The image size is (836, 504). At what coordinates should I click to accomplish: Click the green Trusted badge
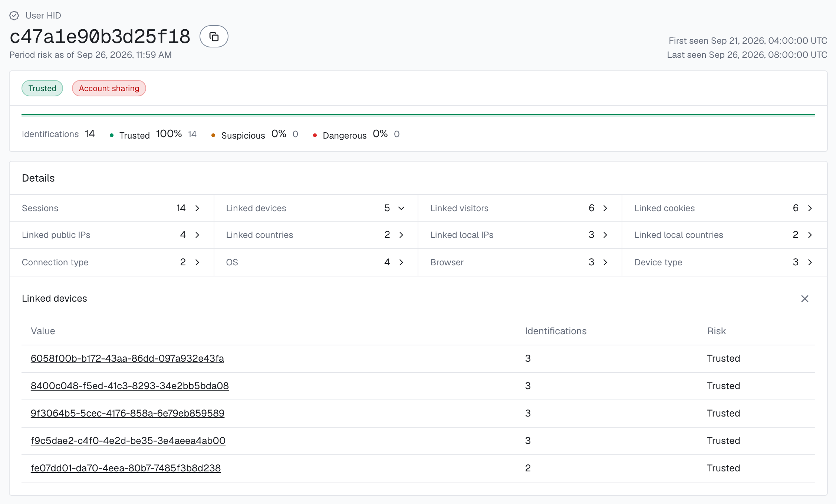click(x=42, y=88)
